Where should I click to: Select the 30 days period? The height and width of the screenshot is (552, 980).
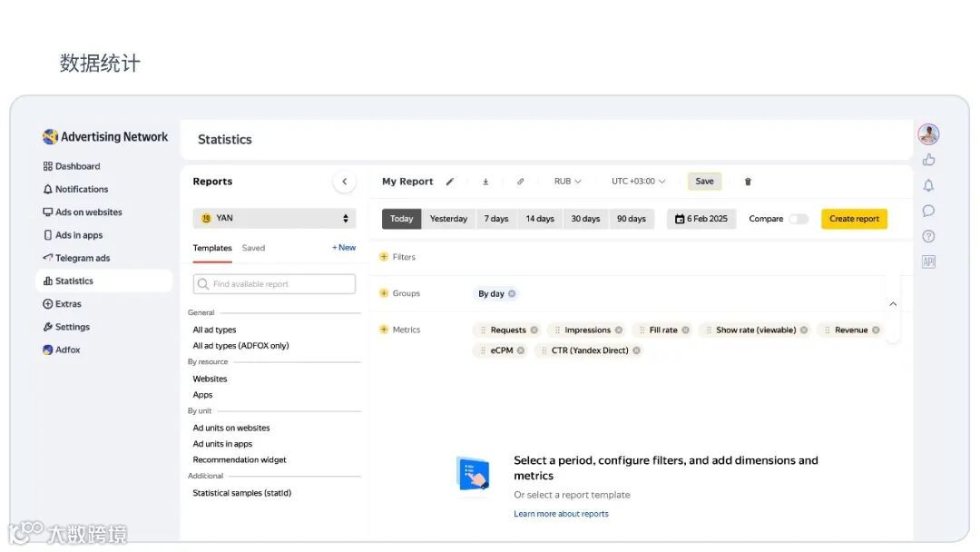point(585,219)
